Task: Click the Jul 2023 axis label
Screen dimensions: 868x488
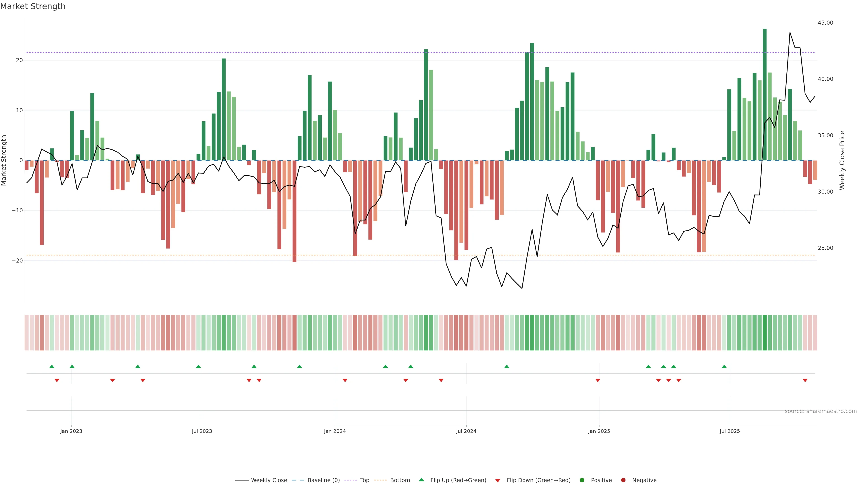Action: tap(202, 431)
